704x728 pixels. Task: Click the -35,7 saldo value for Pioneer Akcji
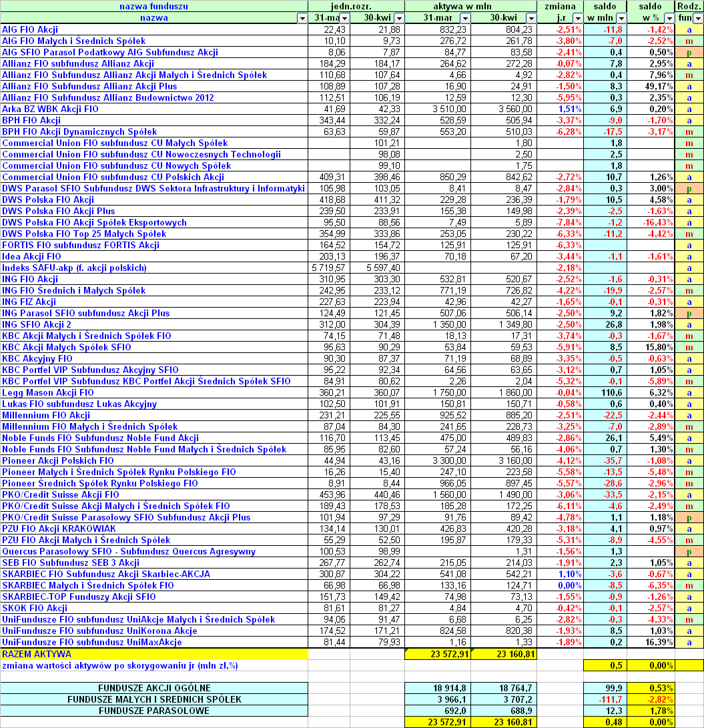[x=605, y=460]
